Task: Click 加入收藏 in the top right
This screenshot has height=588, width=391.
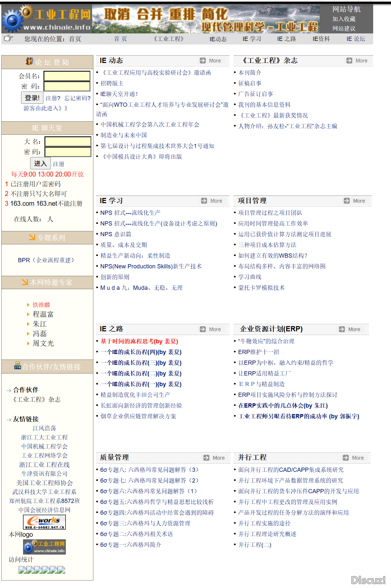Action: (344, 19)
